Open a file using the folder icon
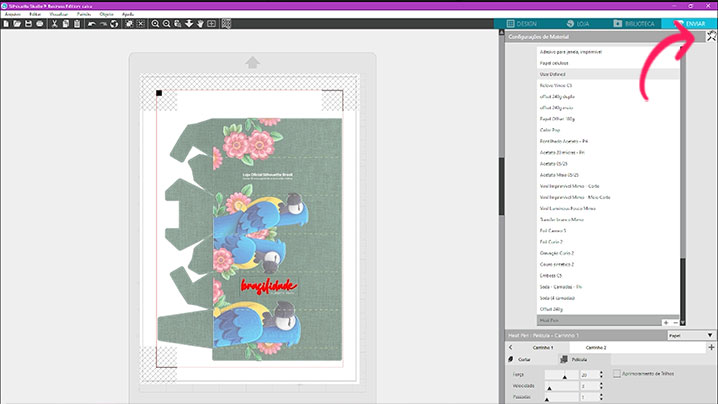718x404 pixels. (x=17, y=24)
